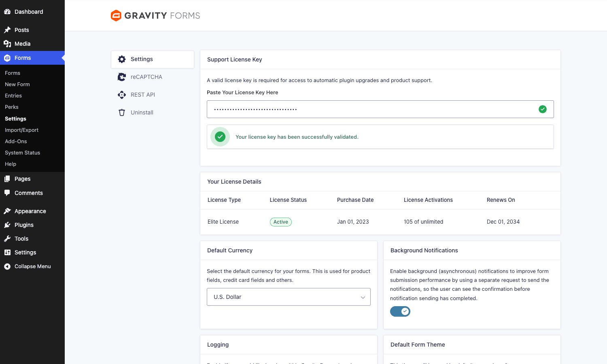This screenshot has height=364, width=607.
Task: Click the Settings gear icon in tab list
Action: pos(122,59)
